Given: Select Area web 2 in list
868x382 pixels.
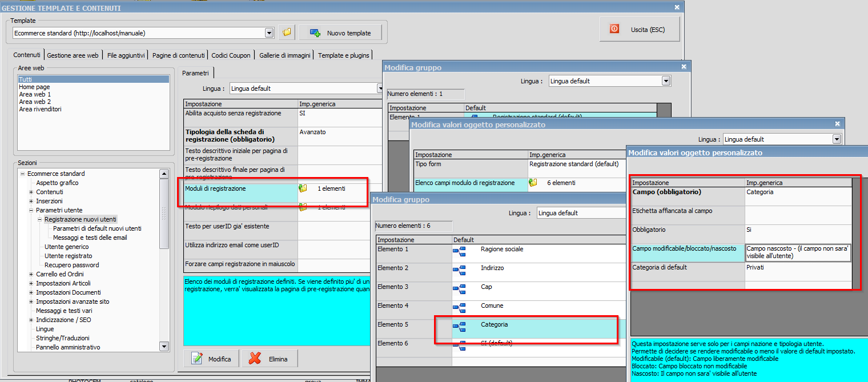Looking at the screenshot, I should 94,102.
